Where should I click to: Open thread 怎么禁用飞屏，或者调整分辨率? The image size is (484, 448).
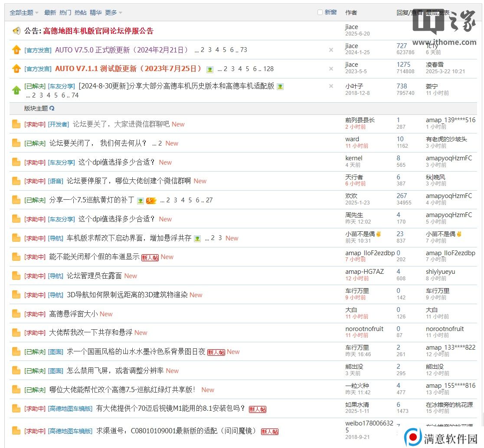(115, 370)
